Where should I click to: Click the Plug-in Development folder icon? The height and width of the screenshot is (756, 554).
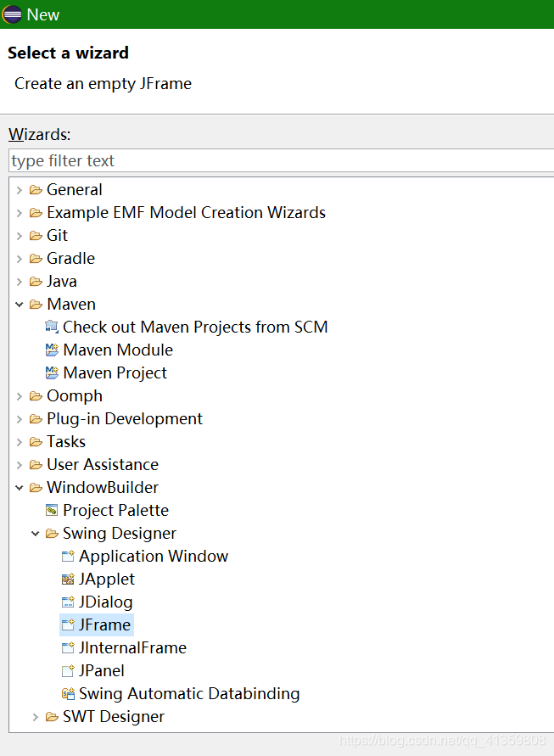click(36, 419)
